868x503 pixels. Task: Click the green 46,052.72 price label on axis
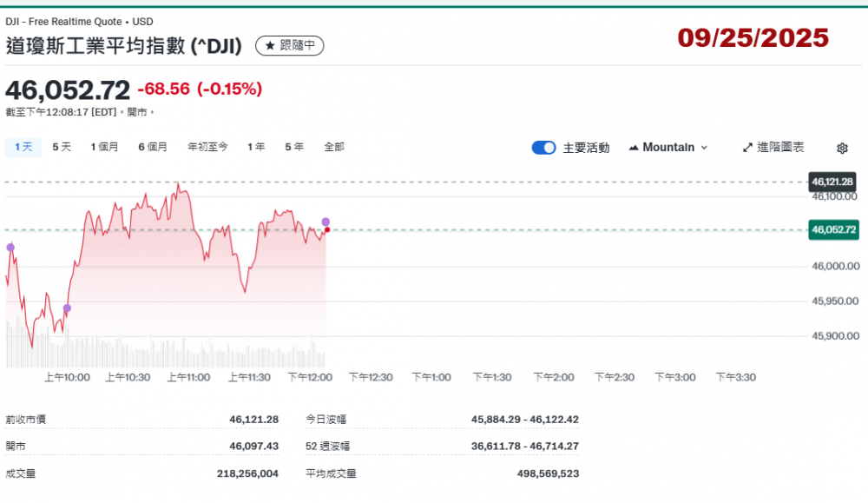(x=833, y=230)
